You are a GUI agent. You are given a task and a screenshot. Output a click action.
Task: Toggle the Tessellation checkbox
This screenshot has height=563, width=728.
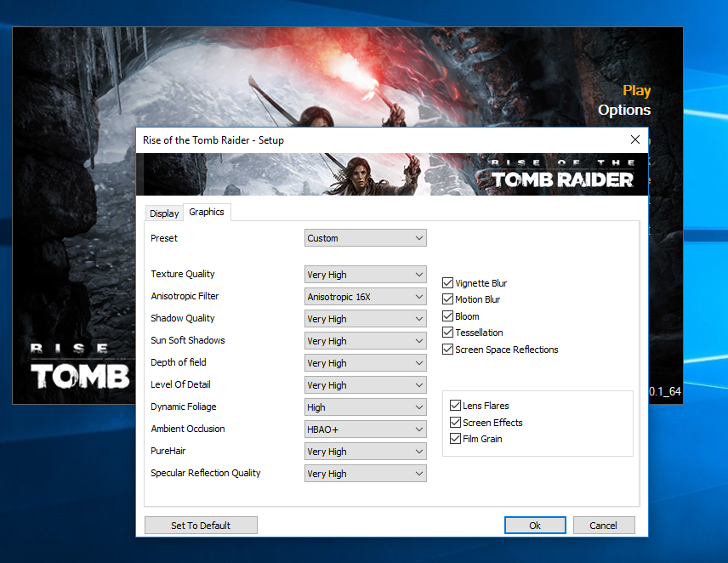[x=447, y=333]
